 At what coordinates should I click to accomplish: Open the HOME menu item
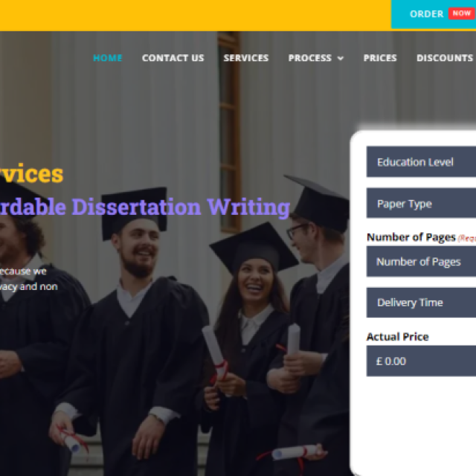coord(107,58)
